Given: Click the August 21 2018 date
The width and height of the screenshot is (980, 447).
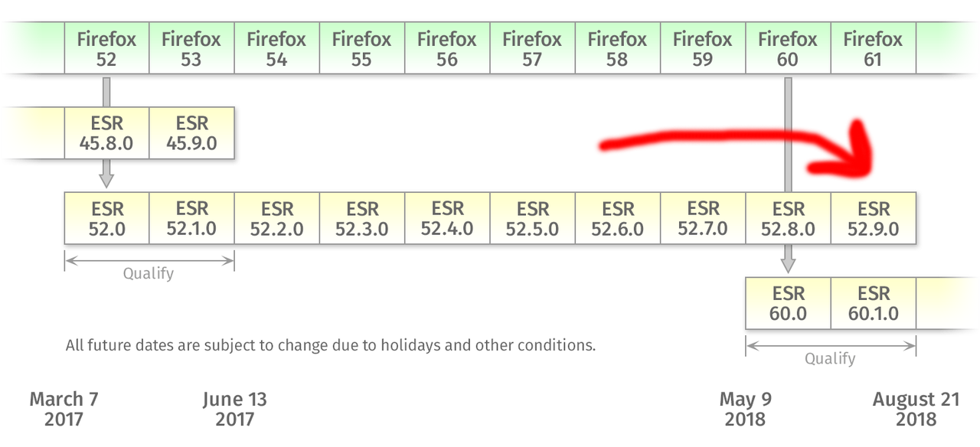Looking at the screenshot, I should [916, 409].
